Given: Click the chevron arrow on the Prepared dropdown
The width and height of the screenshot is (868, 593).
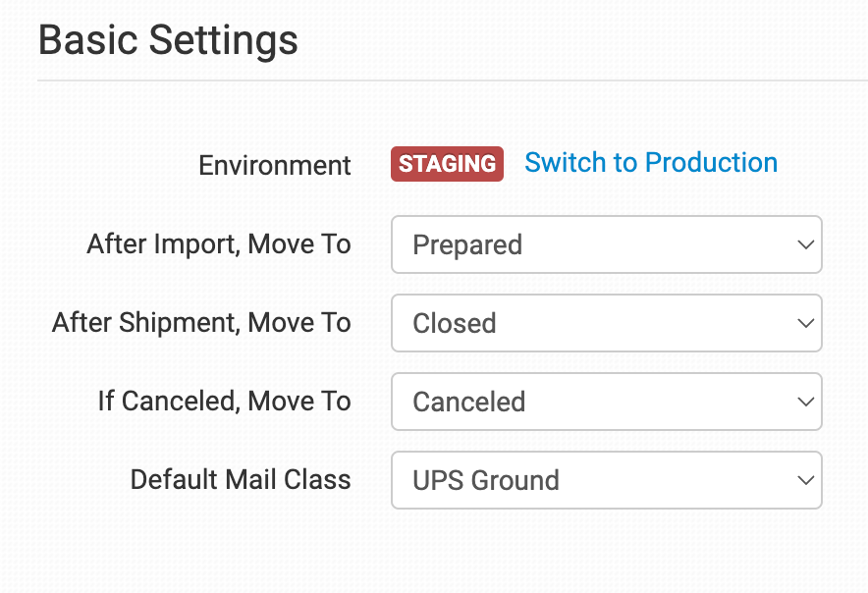Looking at the screenshot, I should click(805, 244).
